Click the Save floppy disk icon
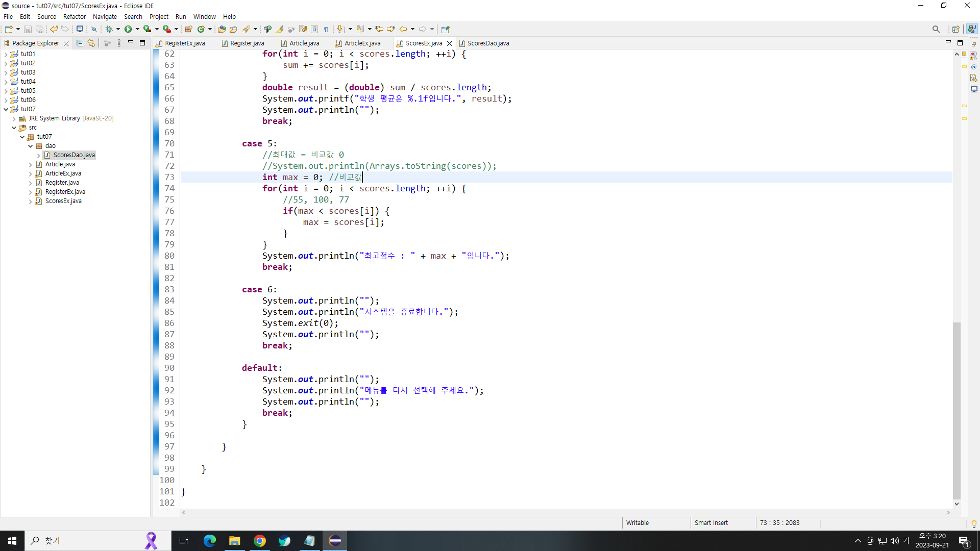 [x=28, y=29]
